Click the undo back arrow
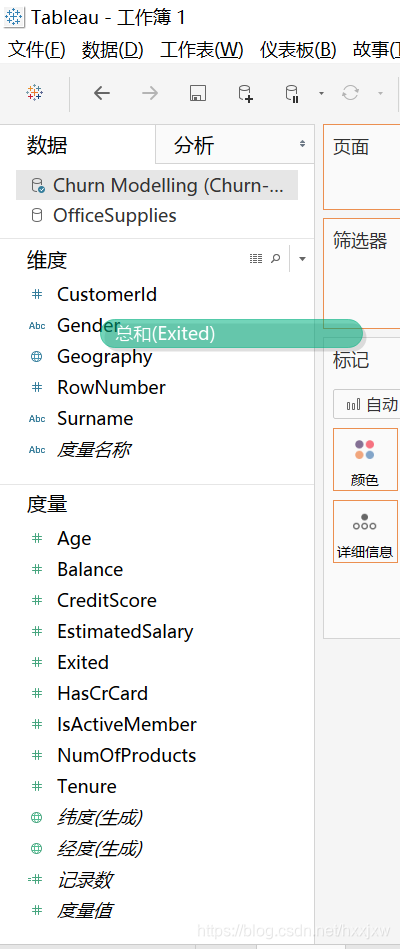The image size is (400, 949). click(102, 93)
